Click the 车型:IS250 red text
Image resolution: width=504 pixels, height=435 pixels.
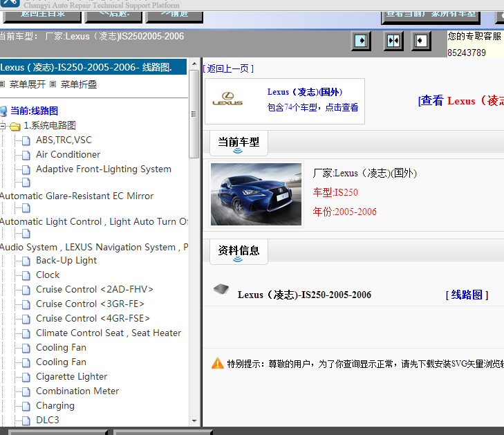tap(335, 192)
